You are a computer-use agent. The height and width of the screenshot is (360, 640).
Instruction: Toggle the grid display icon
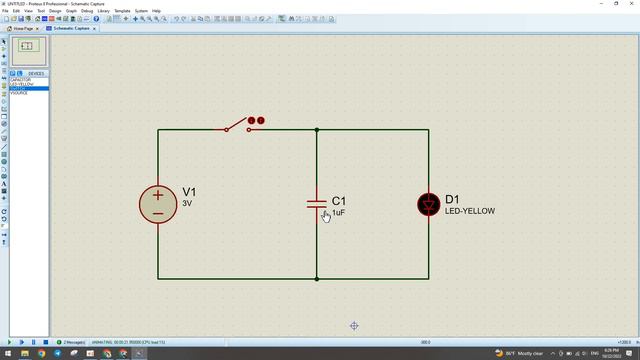[117, 19]
